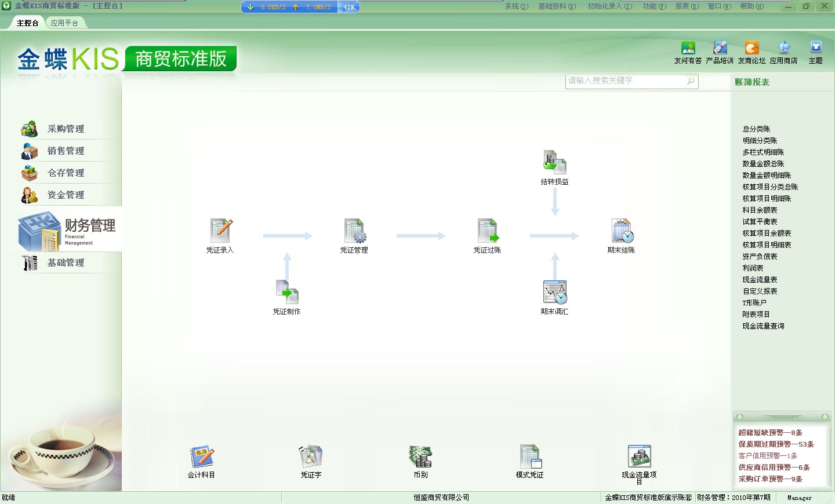The image size is (835, 504).
Task: Open the 现金流量查询 report link
Action: [763, 326]
